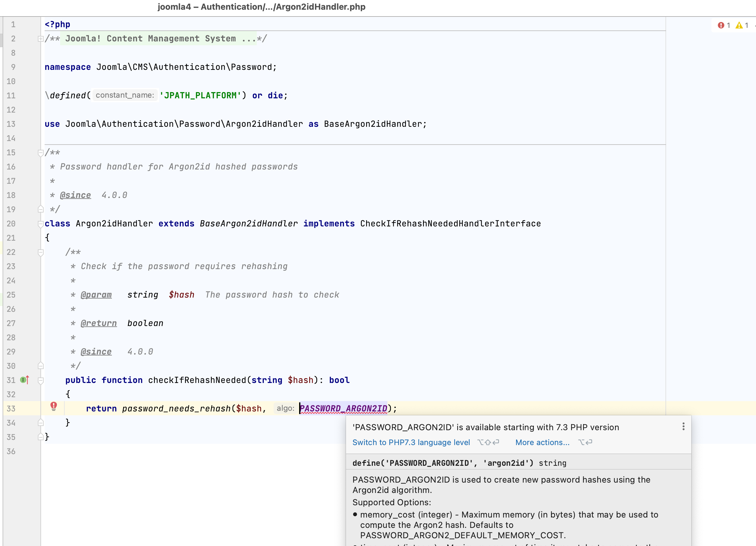Collapse the doc comment end marker on line 30
This screenshot has height=546, width=756.
pyautogui.click(x=41, y=366)
